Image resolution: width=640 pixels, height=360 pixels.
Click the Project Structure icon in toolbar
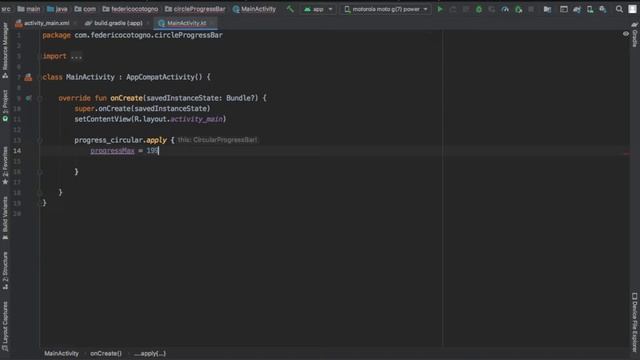547,9
